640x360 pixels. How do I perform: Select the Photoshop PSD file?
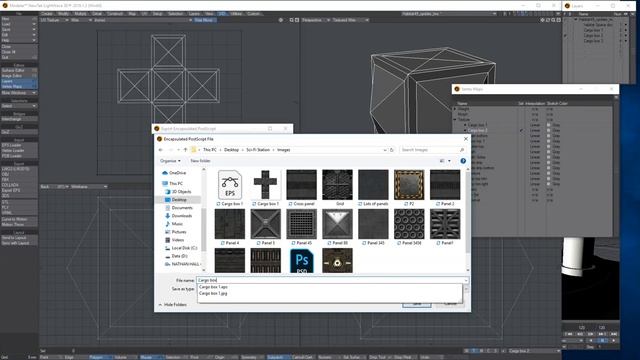[x=301, y=261]
